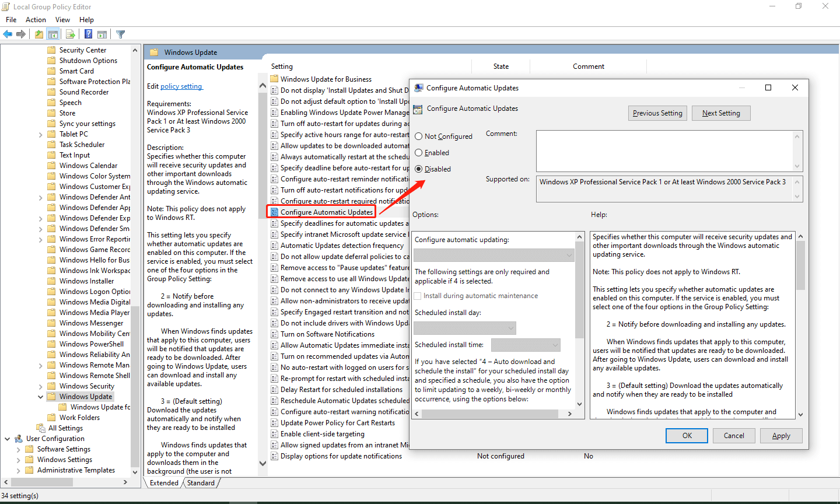Image resolution: width=840 pixels, height=504 pixels.
Task: Toggle Show/Hide Action Pane toolbar icon
Action: click(102, 34)
